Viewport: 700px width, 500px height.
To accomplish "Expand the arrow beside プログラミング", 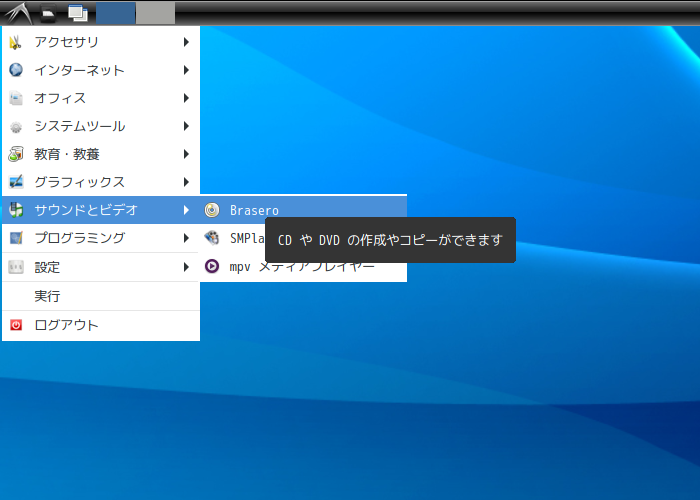I will pyautogui.click(x=186, y=238).
